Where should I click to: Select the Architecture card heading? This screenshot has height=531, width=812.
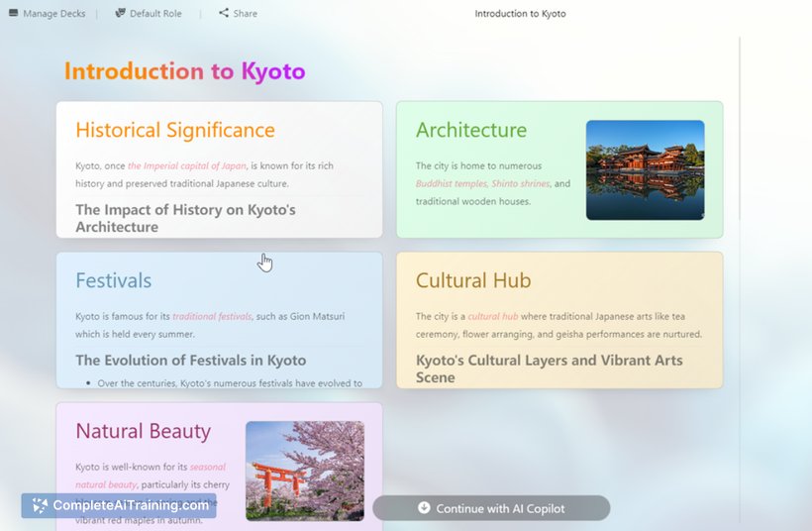[x=471, y=130]
